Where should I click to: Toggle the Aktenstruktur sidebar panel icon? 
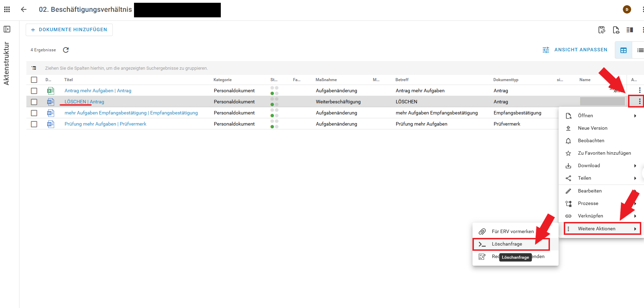pos(7,29)
